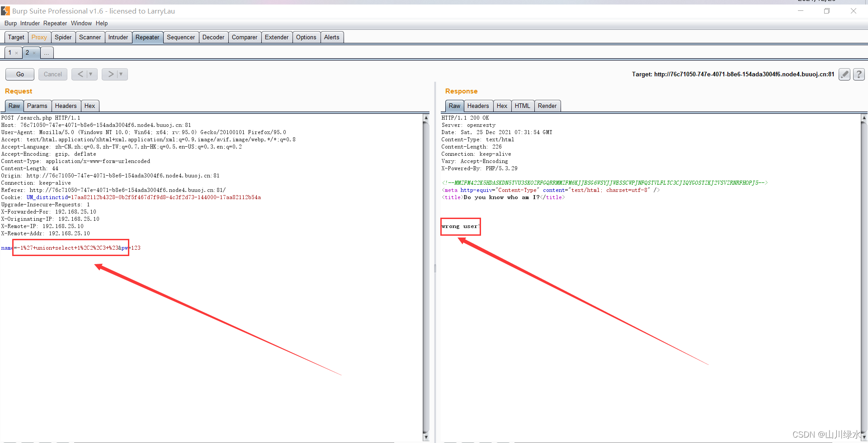Close Repeater tab 1
Screen dimensions: 868x443
tap(17, 53)
